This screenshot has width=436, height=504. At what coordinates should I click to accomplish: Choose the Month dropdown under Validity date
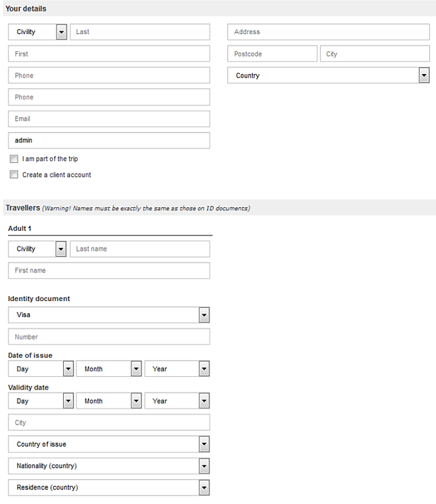109,401
